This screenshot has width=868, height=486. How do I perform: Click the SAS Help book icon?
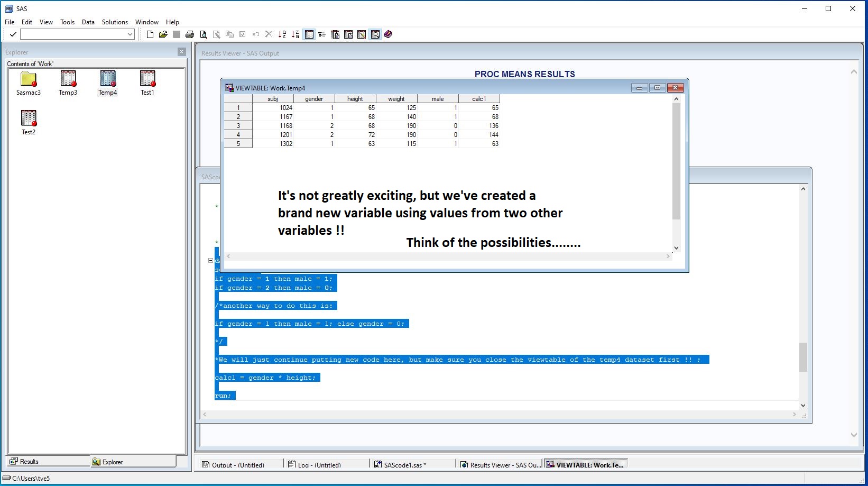click(388, 34)
